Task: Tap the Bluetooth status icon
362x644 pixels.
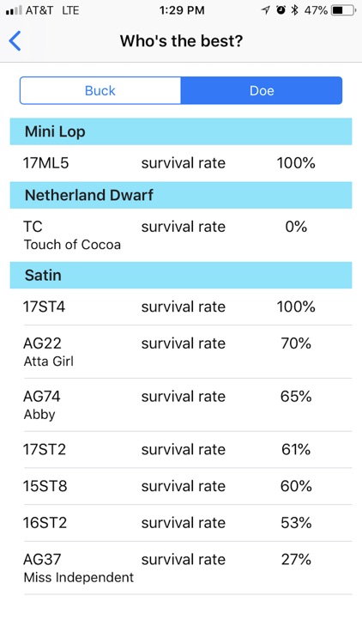Action: (x=294, y=10)
